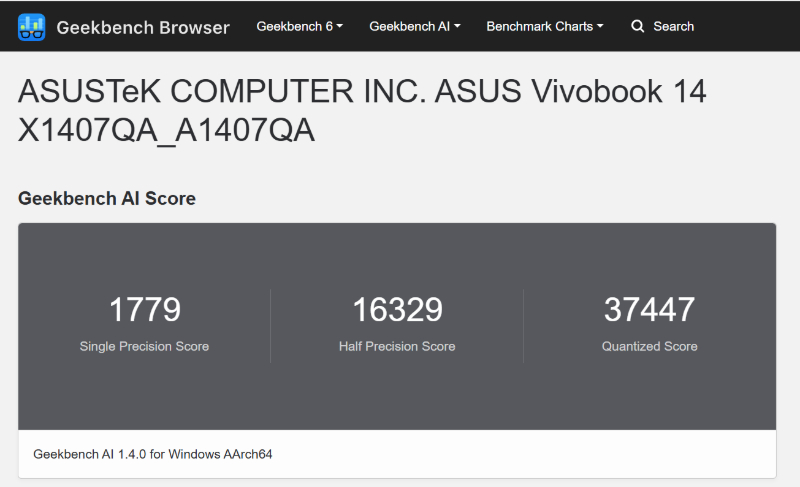
Task: Select the 37447 quantized value
Action: click(x=649, y=310)
